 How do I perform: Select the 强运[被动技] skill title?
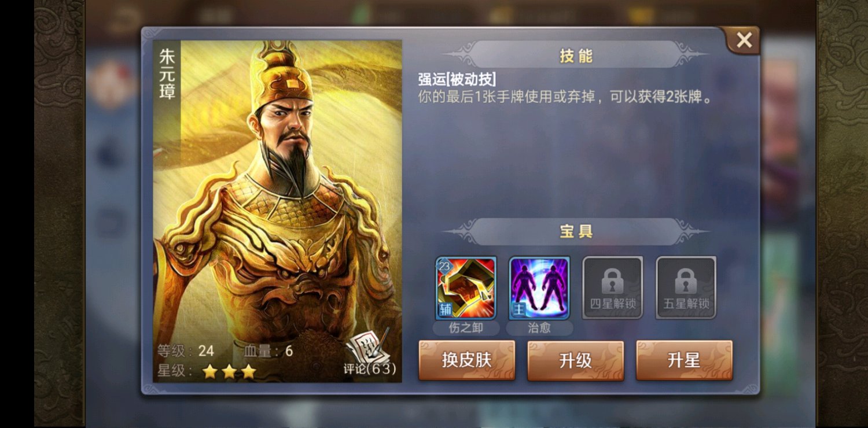click(457, 79)
